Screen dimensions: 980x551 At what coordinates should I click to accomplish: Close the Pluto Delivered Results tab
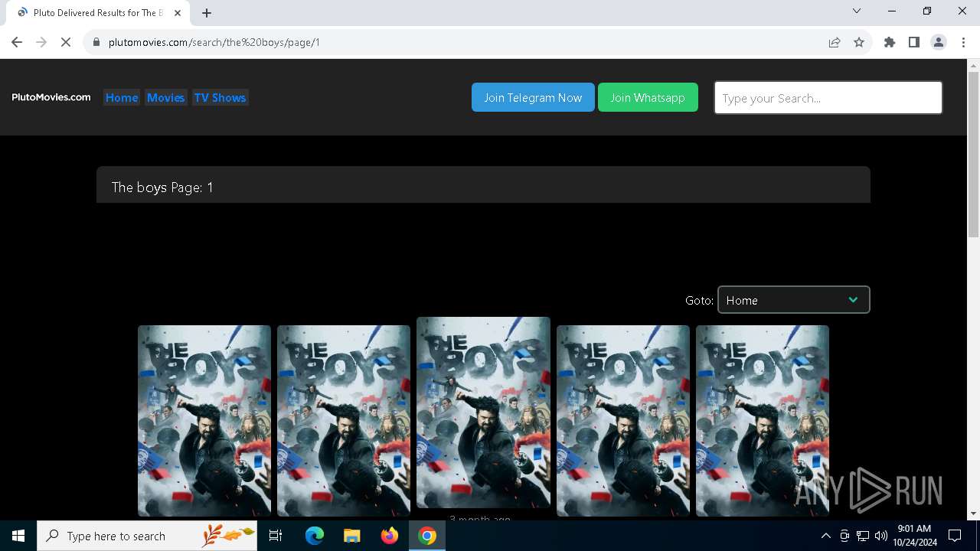point(178,13)
